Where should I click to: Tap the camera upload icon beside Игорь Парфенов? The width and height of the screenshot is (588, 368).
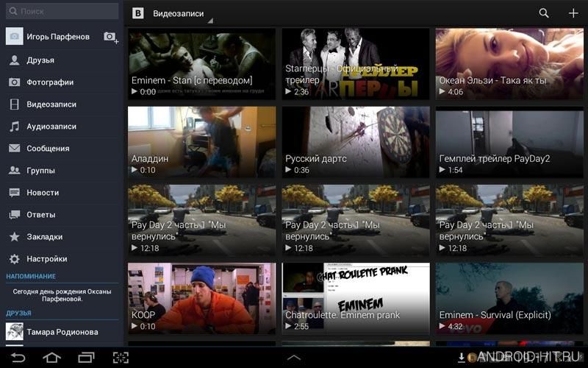coord(111,38)
